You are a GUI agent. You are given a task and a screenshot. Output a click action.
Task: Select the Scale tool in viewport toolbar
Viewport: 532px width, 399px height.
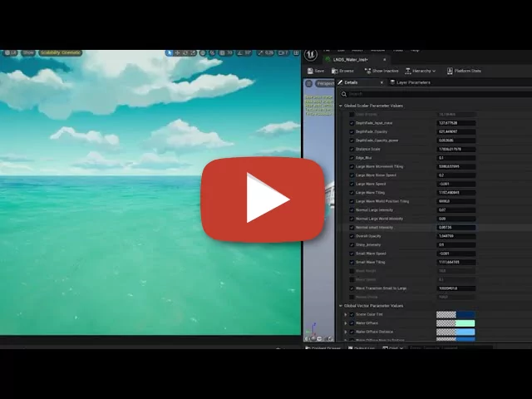(x=193, y=53)
